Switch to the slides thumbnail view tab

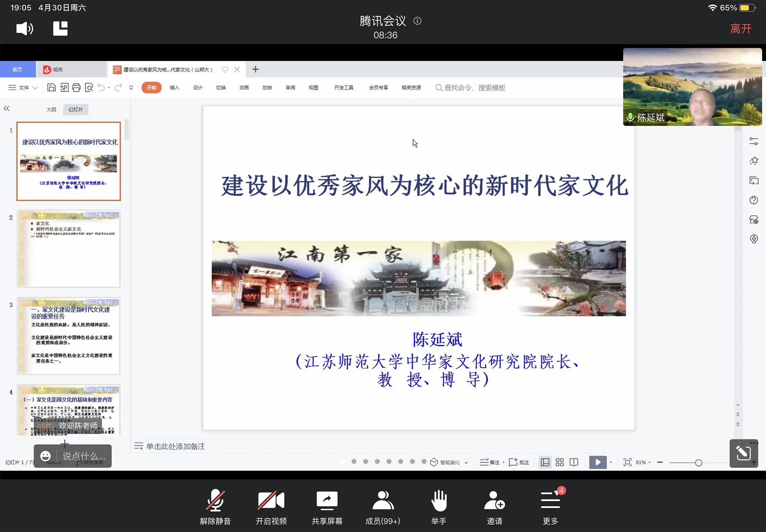pyautogui.click(x=75, y=109)
